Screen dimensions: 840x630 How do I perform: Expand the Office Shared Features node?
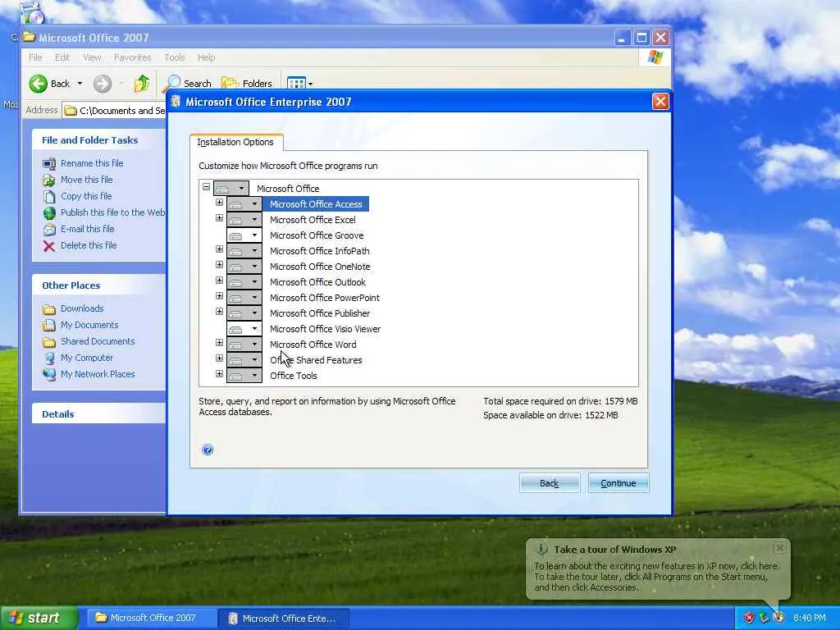tap(219, 358)
